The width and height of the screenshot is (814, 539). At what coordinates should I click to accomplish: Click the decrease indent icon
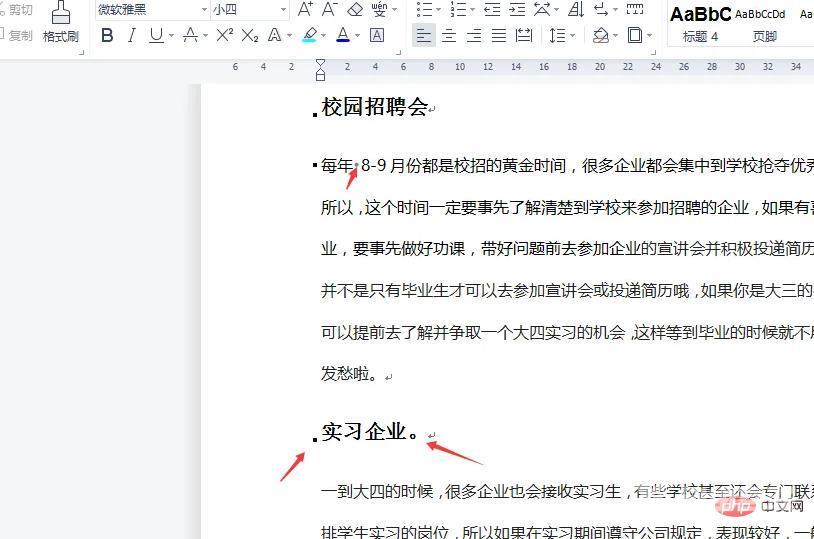coord(492,10)
